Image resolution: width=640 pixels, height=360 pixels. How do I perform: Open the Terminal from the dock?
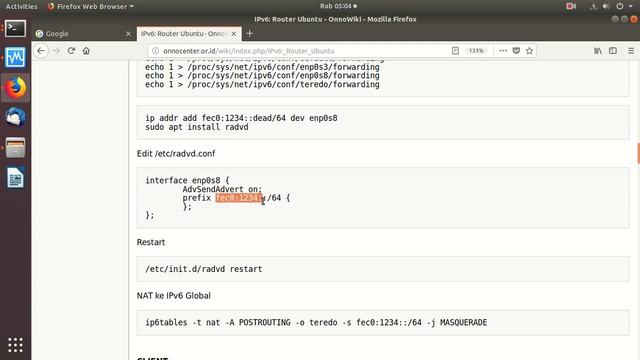point(15,29)
